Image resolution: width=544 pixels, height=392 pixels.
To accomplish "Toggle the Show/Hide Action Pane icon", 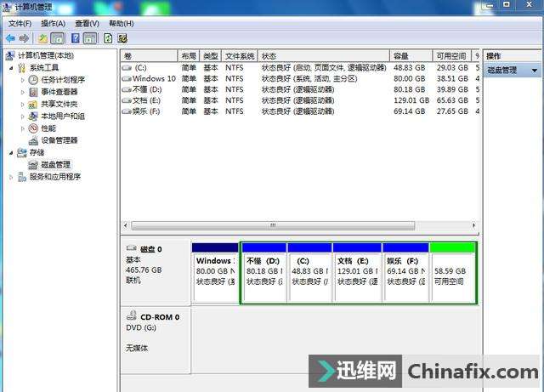I will click(x=90, y=38).
